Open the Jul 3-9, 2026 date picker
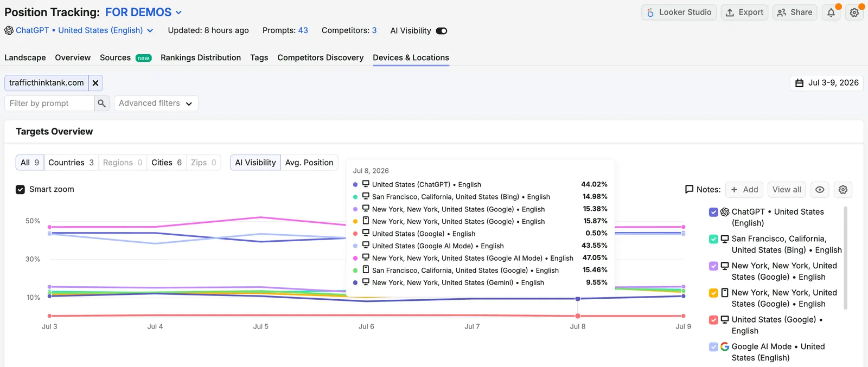This screenshot has height=367, width=868. [827, 83]
